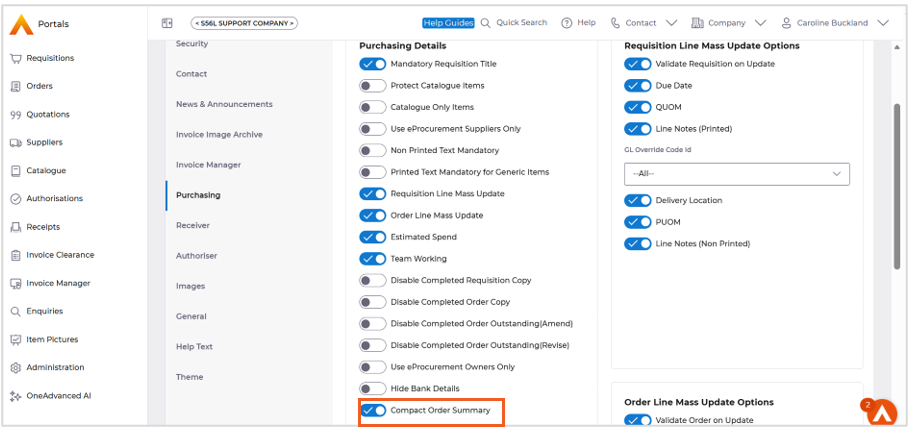
Task: Open the Caroline Buckland user menu
Action: point(836,23)
